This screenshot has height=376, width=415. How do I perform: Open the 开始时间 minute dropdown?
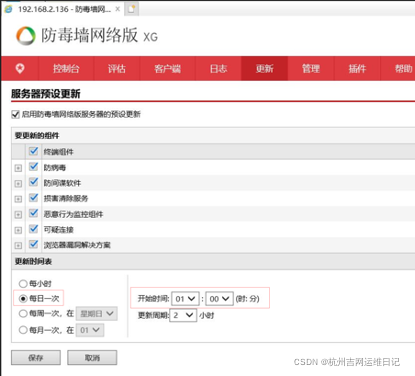click(x=219, y=299)
